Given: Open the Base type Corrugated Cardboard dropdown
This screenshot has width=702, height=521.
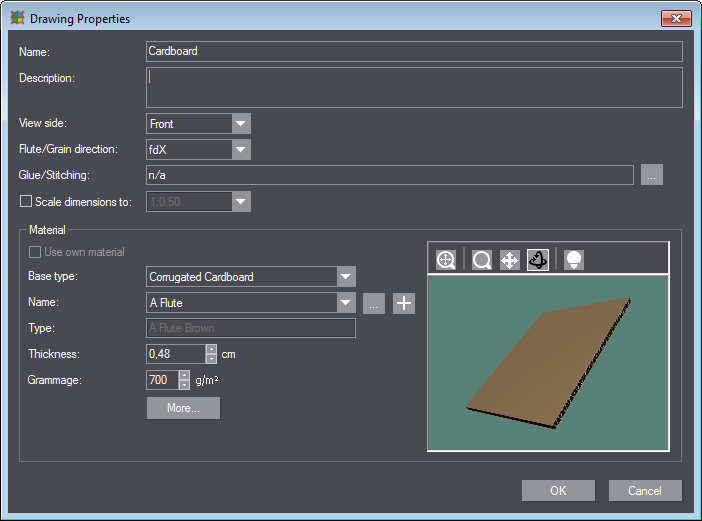Looking at the screenshot, I should pyautogui.click(x=346, y=277).
